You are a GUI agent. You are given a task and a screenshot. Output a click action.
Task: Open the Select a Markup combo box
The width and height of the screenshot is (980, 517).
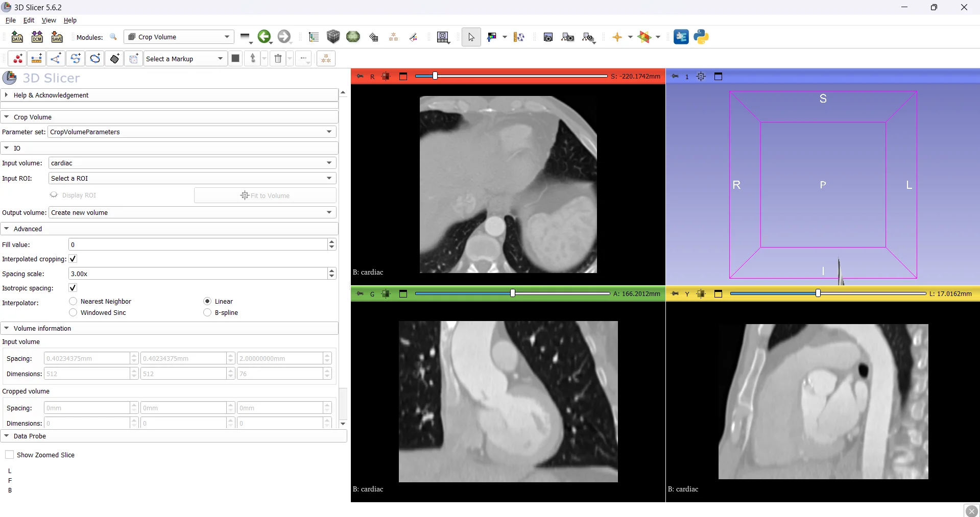pos(185,59)
